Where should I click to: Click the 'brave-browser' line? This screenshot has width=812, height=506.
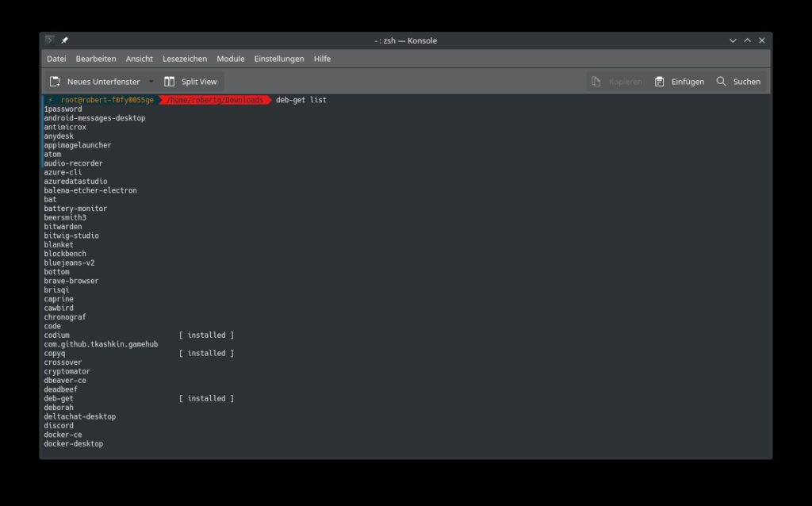[71, 282]
